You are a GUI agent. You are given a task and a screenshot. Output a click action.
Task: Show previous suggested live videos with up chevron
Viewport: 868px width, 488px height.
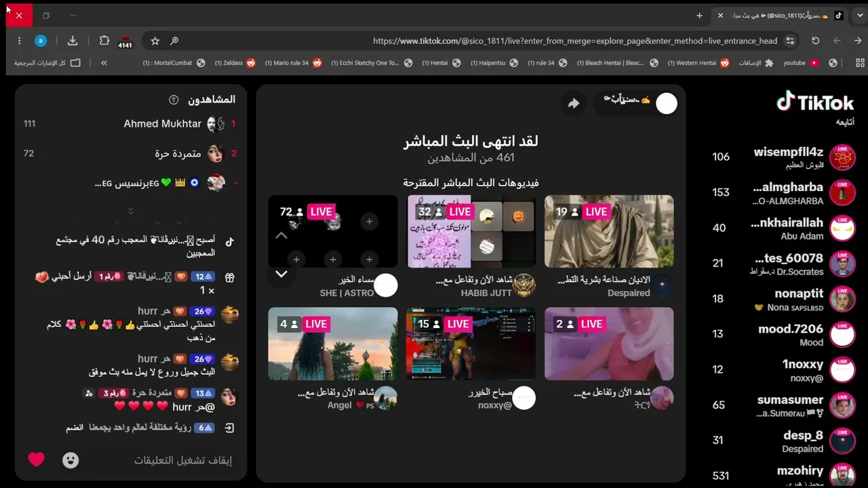[281, 235]
